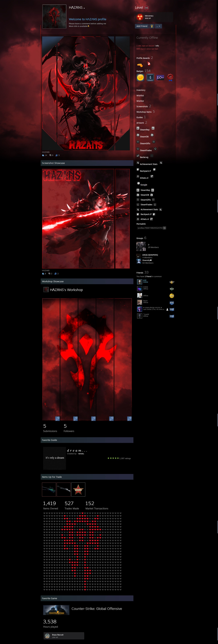Open the 'it's only a dream' guide thumbnail
The image size is (218, 644).
[55, 458]
